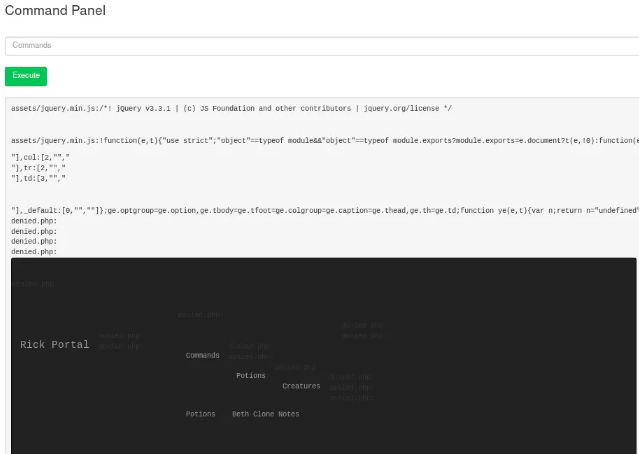Select the Potions link left of Beth Clone Notes
Viewport: 639px width, 454px height.
[201, 414]
